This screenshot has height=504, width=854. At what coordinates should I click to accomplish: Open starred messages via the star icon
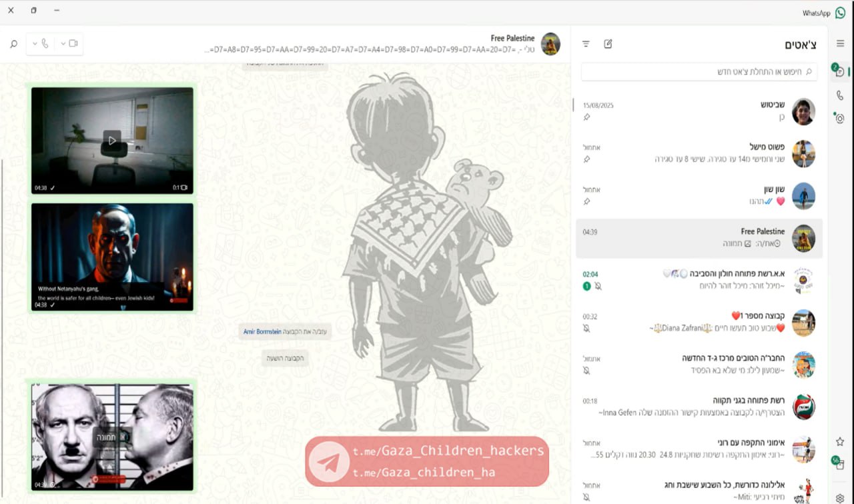point(839,441)
